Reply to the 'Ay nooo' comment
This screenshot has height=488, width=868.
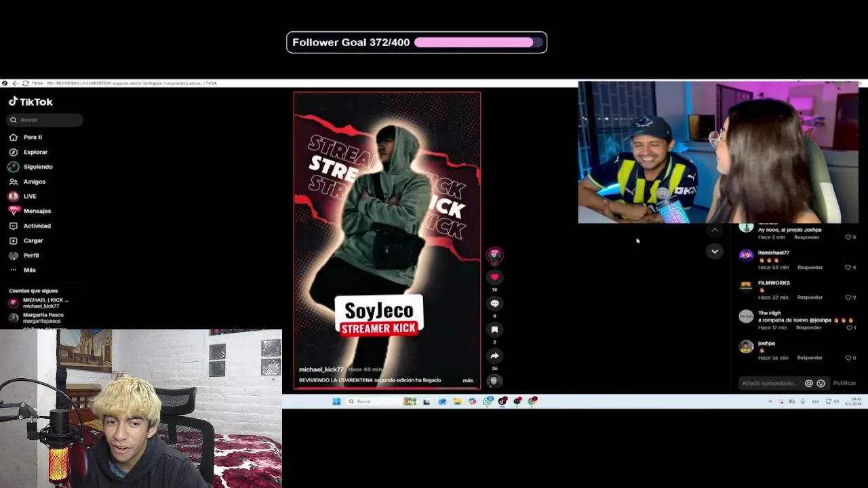tap(807, 237)
